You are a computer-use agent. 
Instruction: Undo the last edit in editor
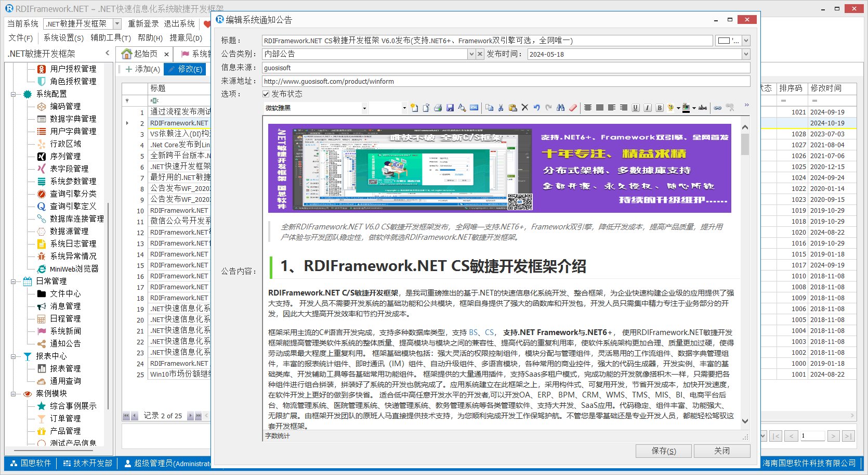click(536, 108)
